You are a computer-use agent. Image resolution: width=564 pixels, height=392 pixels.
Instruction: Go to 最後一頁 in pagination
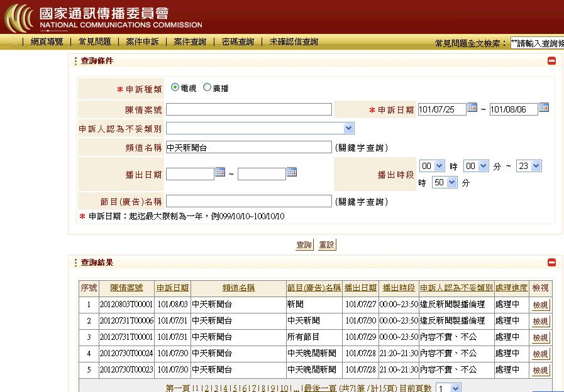click(x=320, y=388)
